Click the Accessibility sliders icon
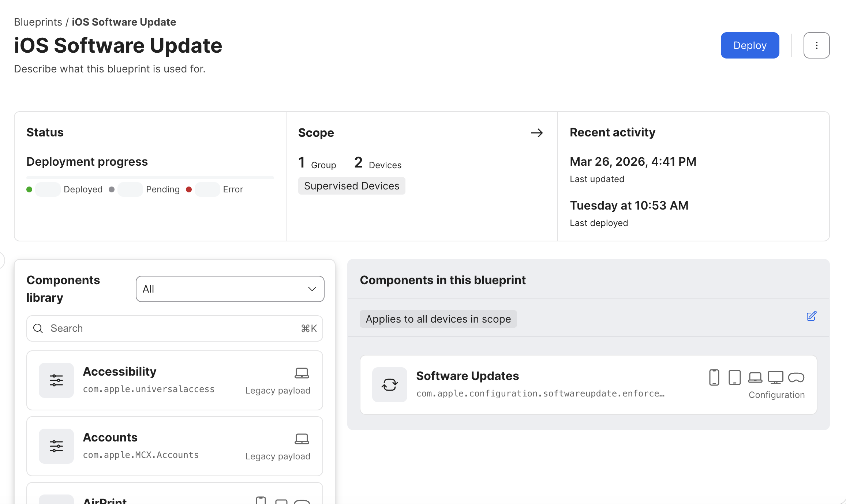 point(56,380)
